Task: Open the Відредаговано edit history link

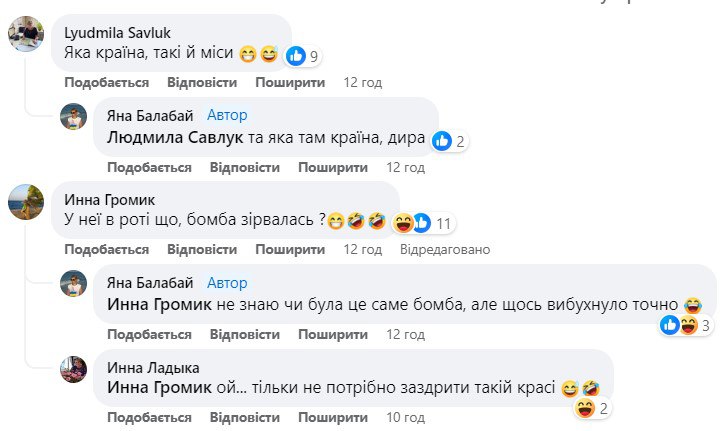Action: coord(445,249)
